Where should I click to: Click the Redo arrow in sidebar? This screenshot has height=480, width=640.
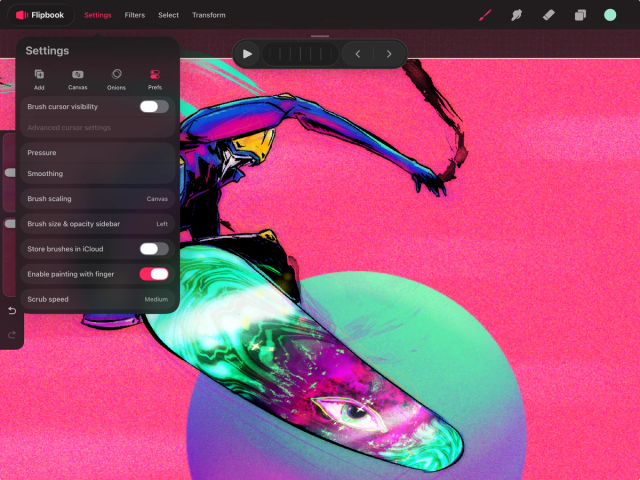[12, 335]
